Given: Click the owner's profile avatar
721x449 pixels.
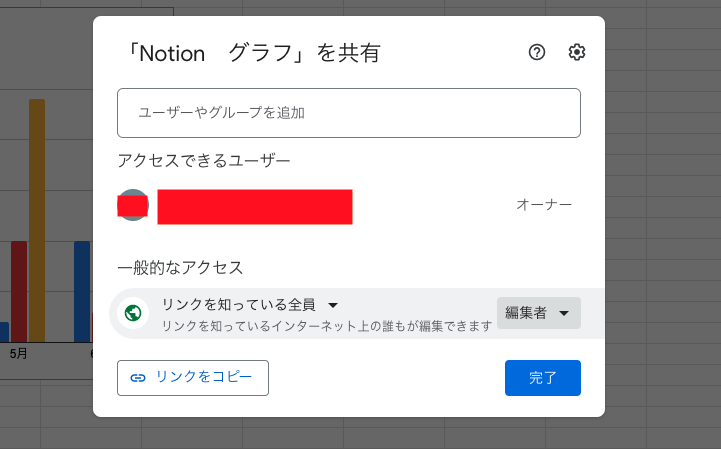Looking at the screenshot, I should click(x=133, y=205).
